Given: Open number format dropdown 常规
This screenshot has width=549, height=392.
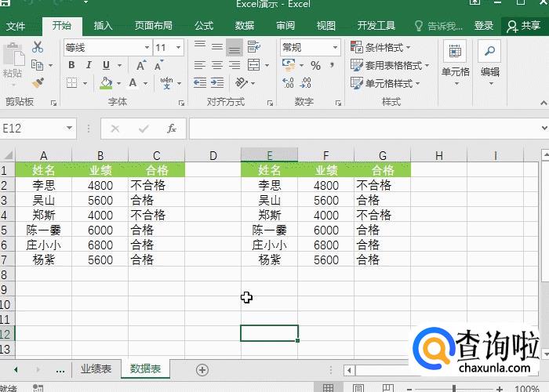Looking at the screenshot, I should point(335,48).
